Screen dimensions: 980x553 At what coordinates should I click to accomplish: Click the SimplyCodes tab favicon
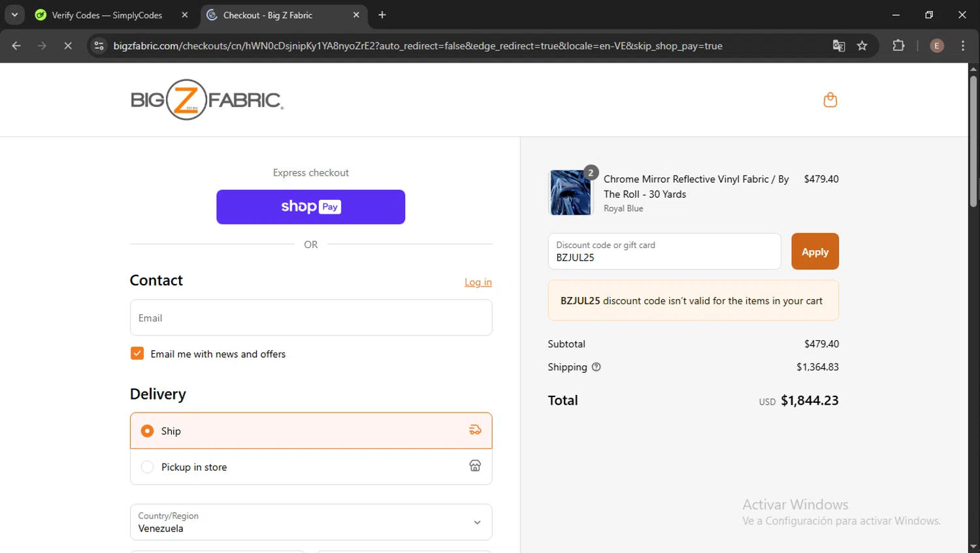pos(41,15)
